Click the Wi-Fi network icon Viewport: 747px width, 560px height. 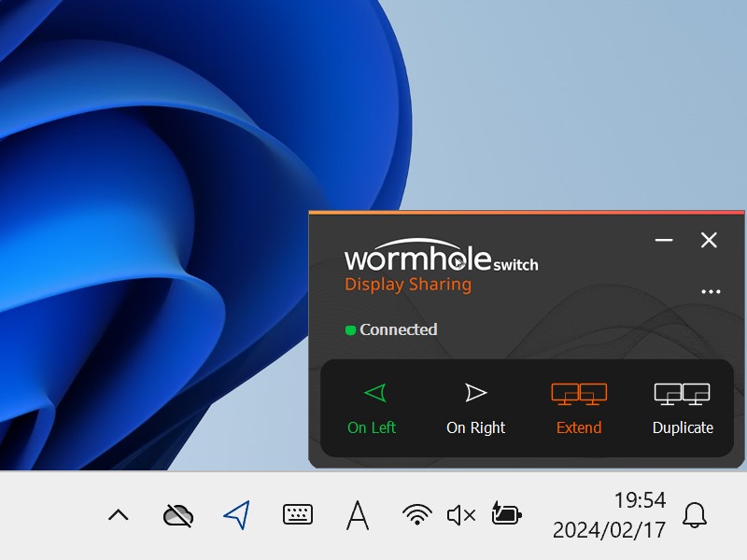coord(419,514)
